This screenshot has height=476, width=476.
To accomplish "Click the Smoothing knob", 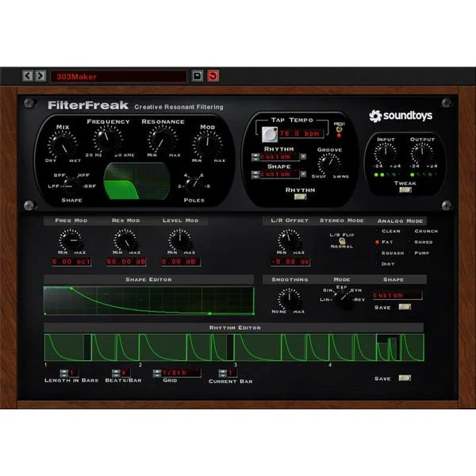I will point(290,299).
